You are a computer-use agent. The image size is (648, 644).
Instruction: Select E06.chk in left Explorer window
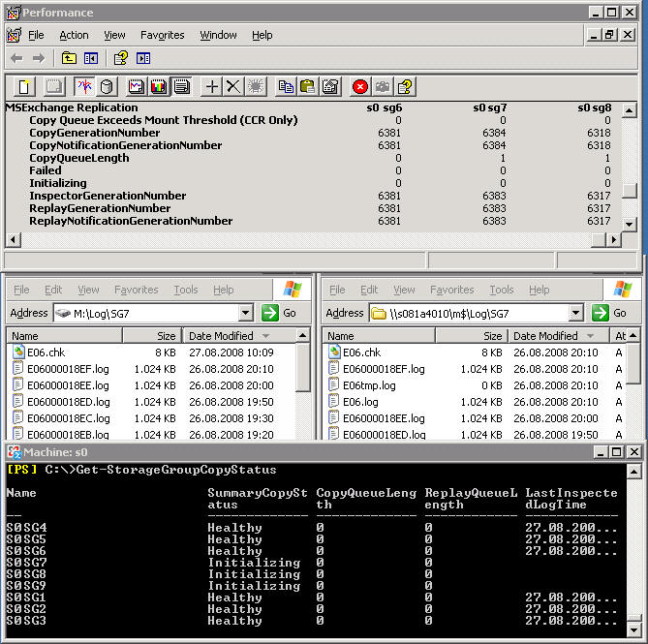click(x=46, y=353)
